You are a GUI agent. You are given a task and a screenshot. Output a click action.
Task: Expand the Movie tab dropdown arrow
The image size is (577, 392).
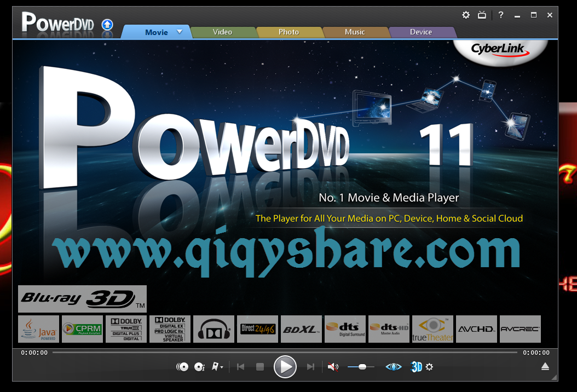[x=180, y=32]
